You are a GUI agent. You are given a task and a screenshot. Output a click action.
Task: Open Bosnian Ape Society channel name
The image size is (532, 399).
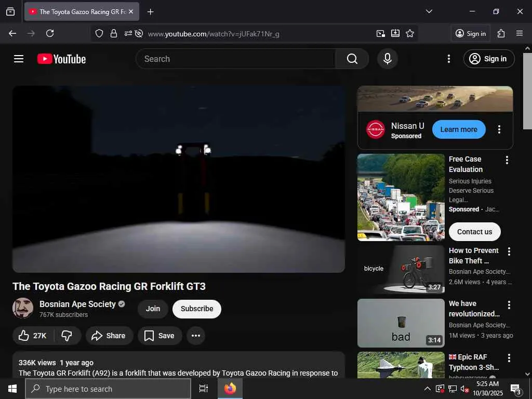point(77,304)
